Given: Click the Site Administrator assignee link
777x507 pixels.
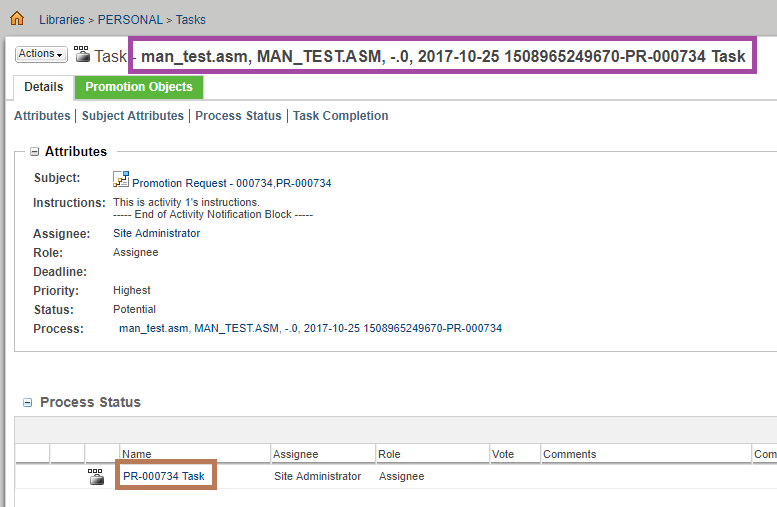Looking at the screenshot, I should coord(156,233).
